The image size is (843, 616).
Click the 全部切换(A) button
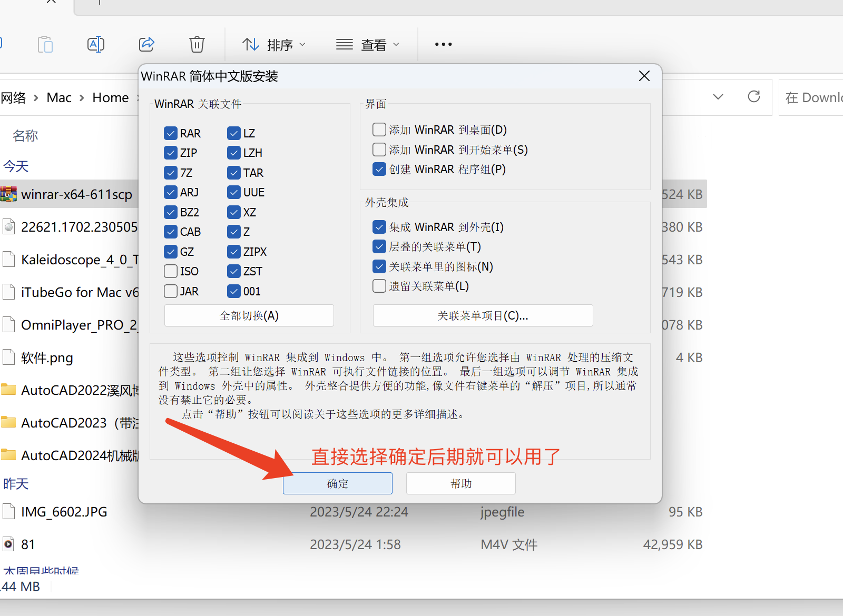[x=249, y=315]
